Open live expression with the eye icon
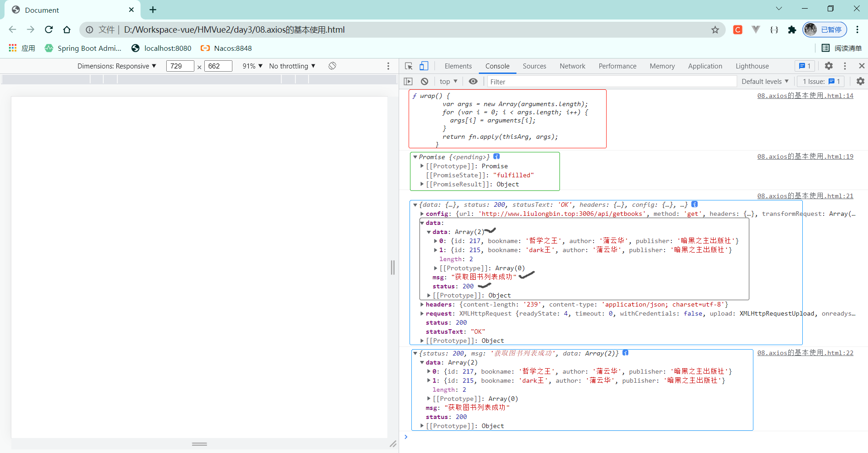Screen dimensions: 868x453 click(x=473, y=82)
